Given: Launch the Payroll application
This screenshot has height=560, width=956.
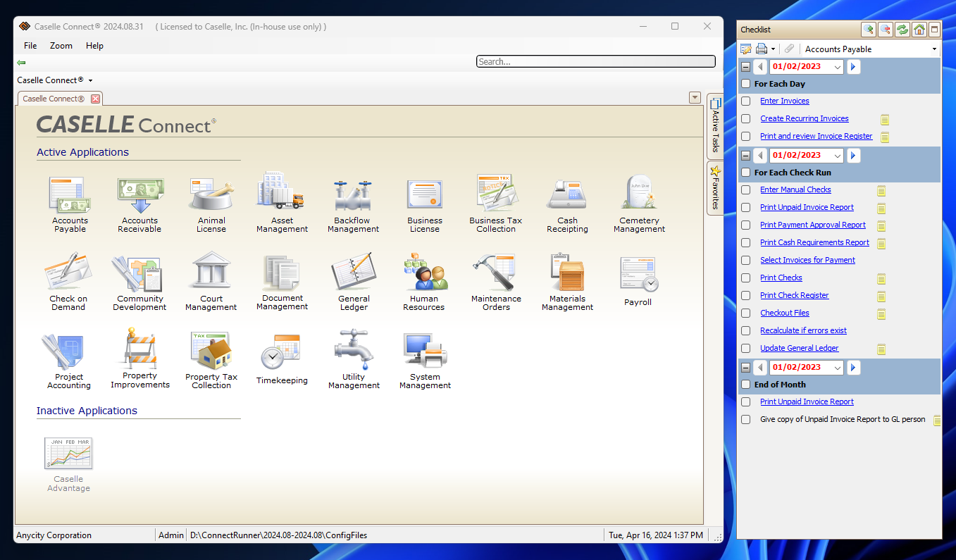Looking at the screenshot, I should pyautogui.click(x=638, y=280).
